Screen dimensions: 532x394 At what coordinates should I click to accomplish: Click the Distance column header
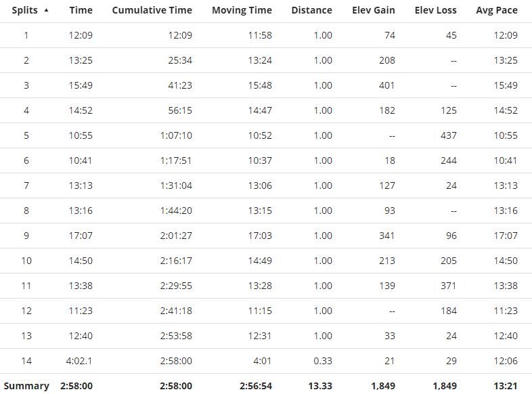click(312, 10)
